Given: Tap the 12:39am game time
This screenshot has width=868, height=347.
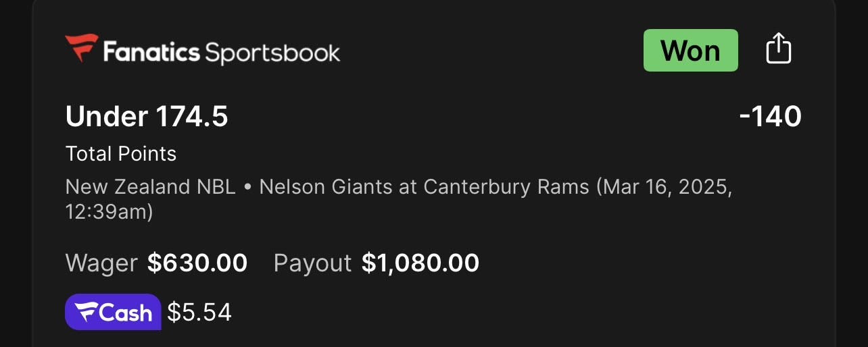Looking at the screenshot, I should [105, 212].
